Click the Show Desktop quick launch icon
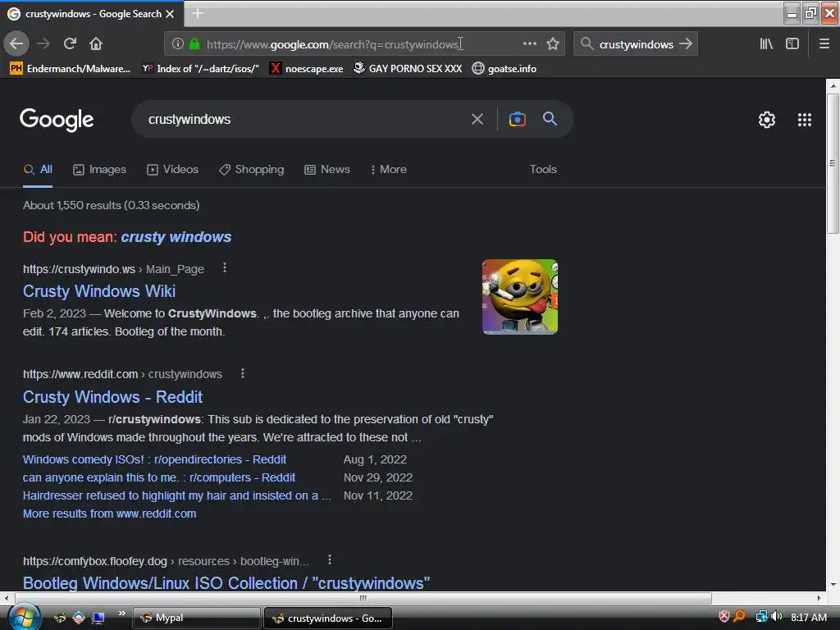840x630 pixels. [98, 618]
